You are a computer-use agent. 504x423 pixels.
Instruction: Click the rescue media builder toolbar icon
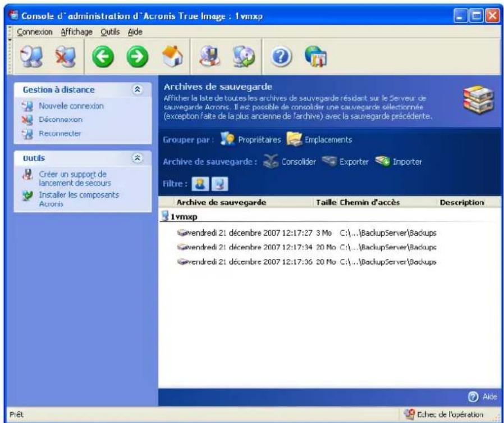click(x=209, y=56)
